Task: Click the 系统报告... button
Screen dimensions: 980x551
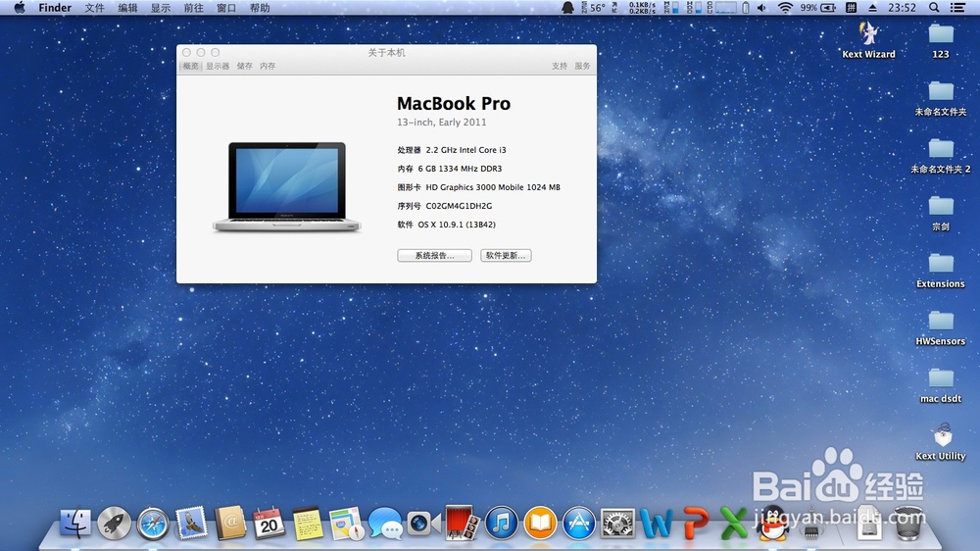Action: [434, 255]
